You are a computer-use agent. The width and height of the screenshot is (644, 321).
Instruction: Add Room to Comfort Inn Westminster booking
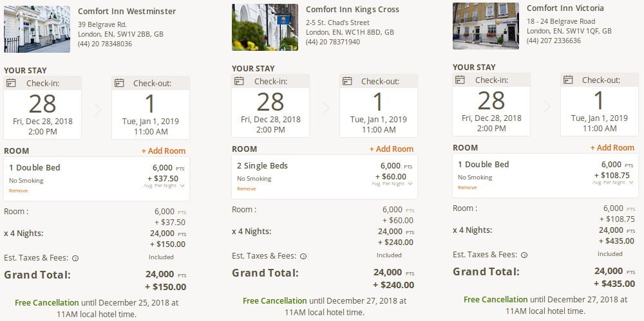[x=164, y=151]
